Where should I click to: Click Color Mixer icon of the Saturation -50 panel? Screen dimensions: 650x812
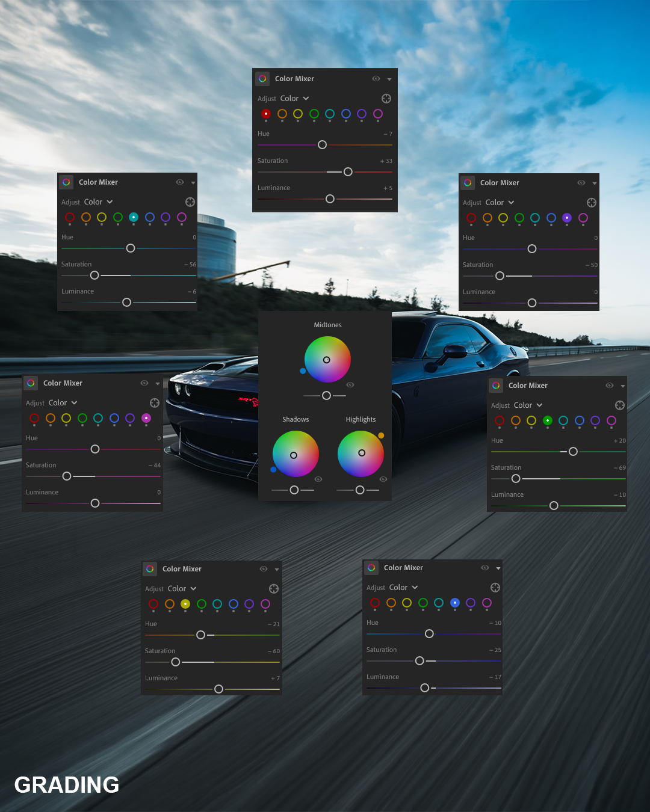(x=468, y=183)
